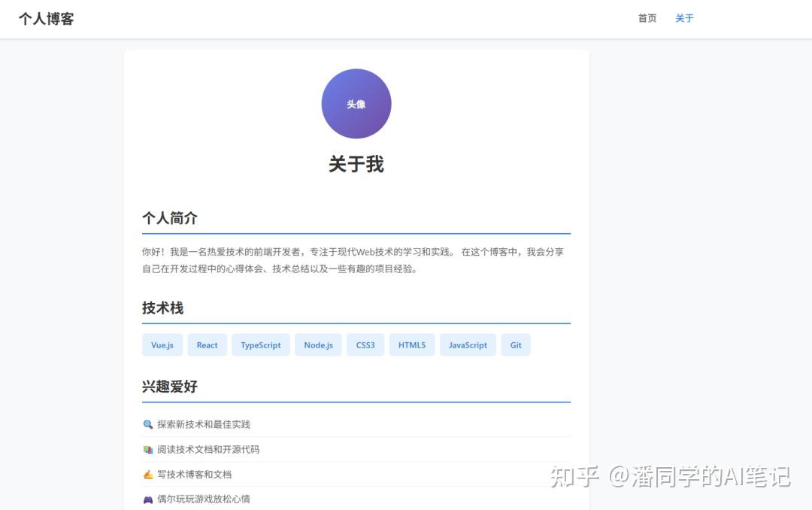812x510 pixels.
Task: Click the text 写技术博客和文档
Action: click(x=194, y=474)
